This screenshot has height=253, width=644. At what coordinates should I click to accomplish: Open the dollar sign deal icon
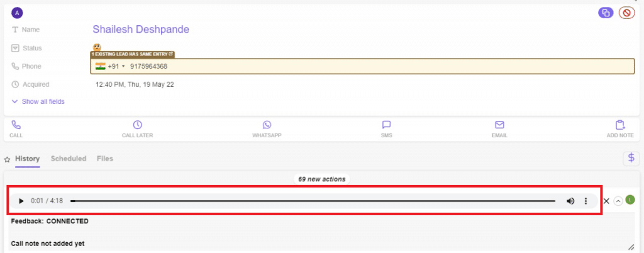point(631,159)
